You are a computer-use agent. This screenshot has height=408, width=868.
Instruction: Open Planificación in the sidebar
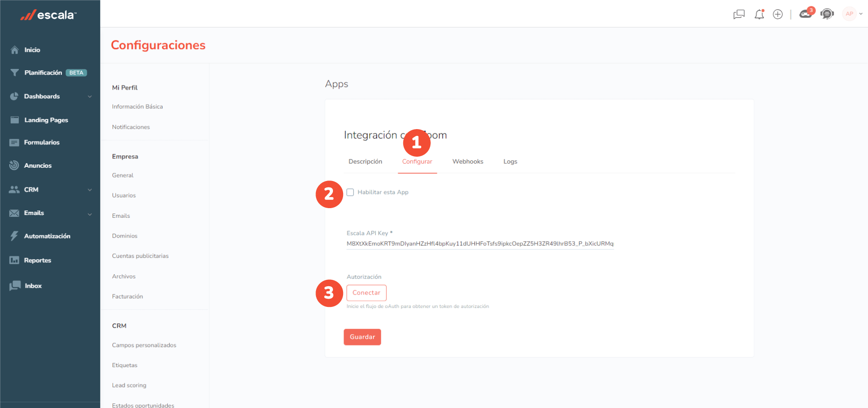43,73
